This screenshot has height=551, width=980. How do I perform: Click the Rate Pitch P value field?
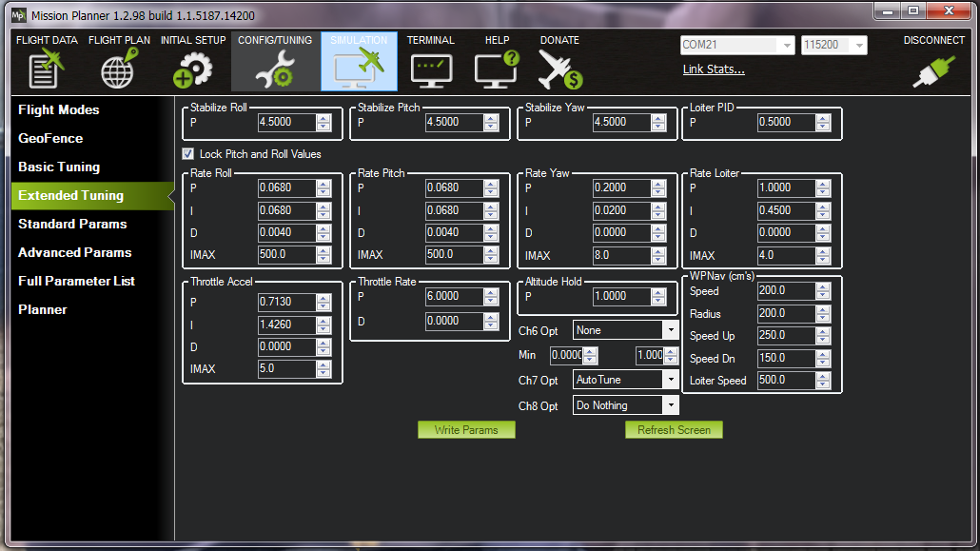pos(455,187)
